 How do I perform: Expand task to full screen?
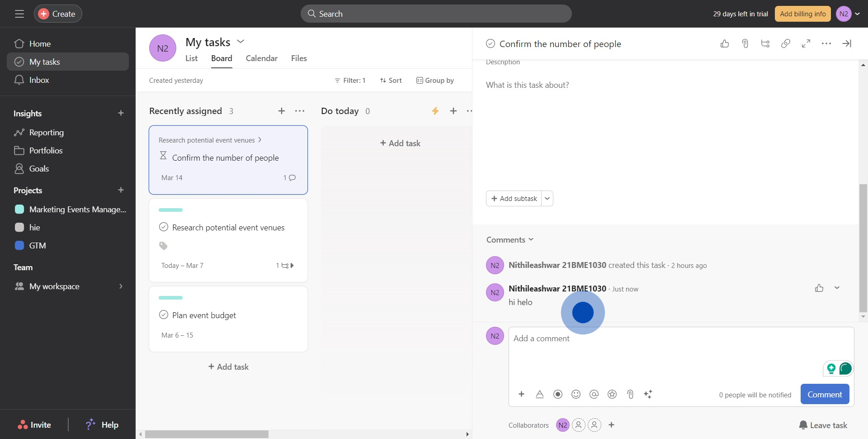[x=806, y=43]
